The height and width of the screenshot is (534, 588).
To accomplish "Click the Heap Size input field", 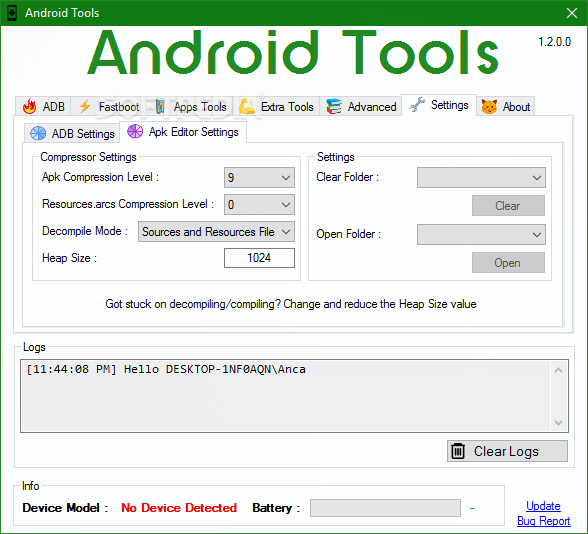I will pyautogui.click(x=259, y=258).
